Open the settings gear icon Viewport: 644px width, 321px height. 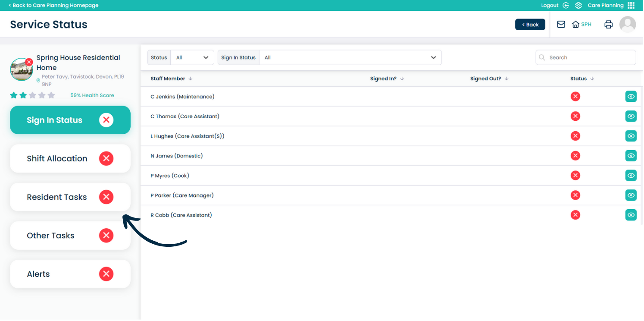578,6
